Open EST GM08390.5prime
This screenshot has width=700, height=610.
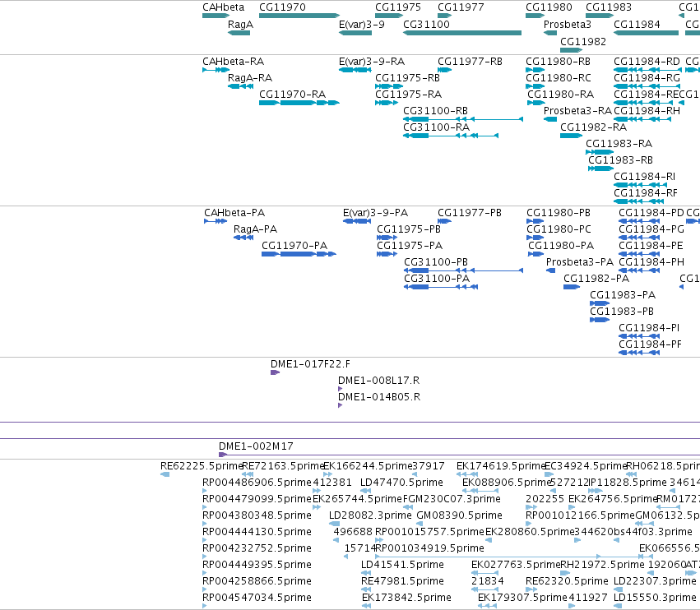tap(459, 515)
